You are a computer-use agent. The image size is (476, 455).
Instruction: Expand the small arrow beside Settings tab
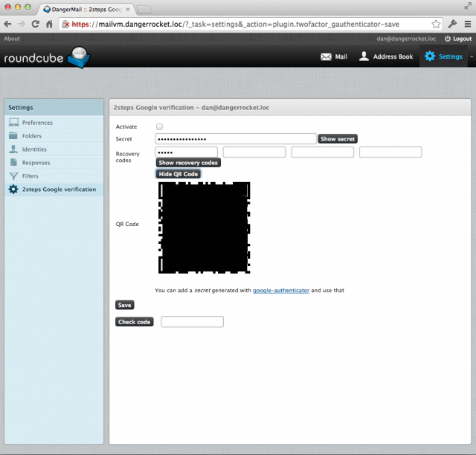click(472, 57)
